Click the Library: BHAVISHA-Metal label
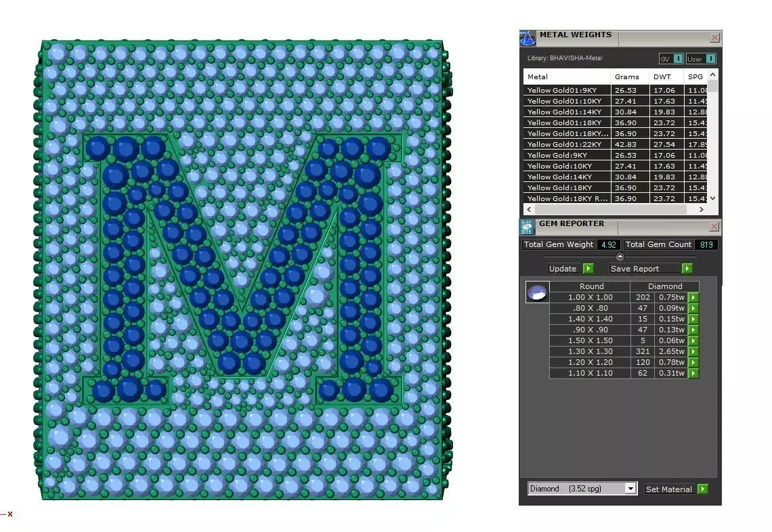 (x=564, y=58)
